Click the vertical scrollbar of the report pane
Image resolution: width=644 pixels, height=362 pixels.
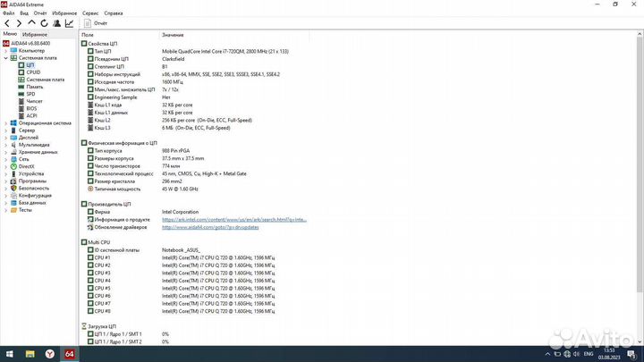tap(640, 164)
